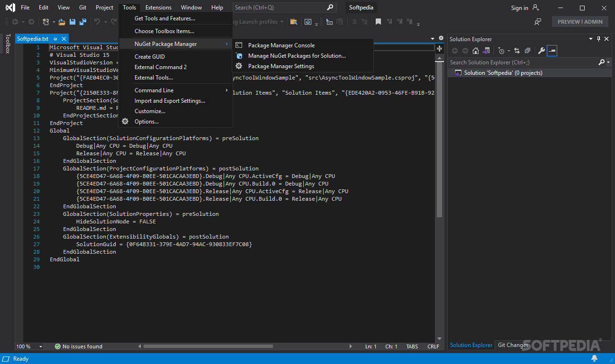Screen dimensions: 615x364
Task: Click the title bar Search (Ctrl+Q) box
Action: point(284,8)
